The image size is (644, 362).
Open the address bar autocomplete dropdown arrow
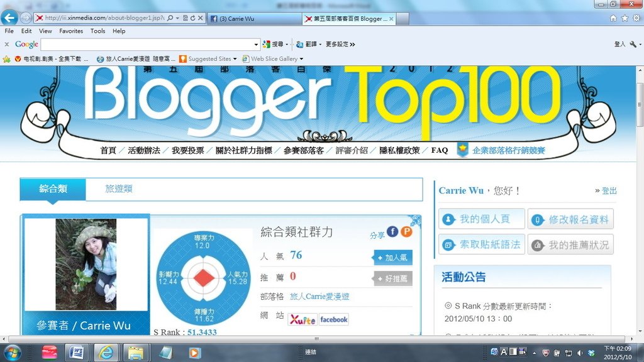(177, 18)
